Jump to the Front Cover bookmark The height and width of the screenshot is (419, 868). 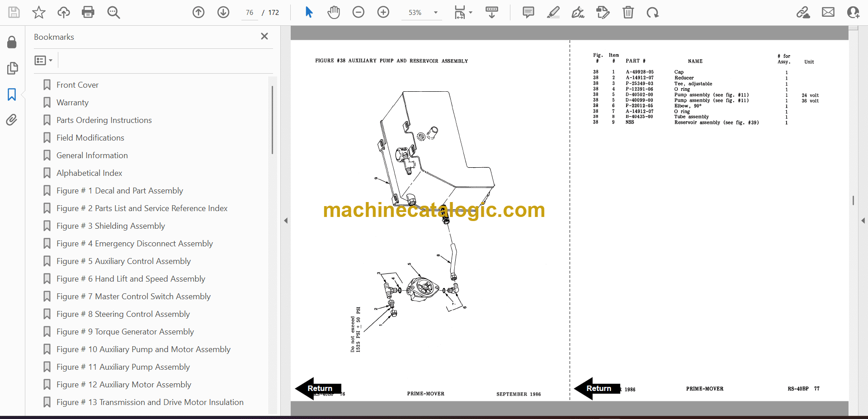click(77, 85)
